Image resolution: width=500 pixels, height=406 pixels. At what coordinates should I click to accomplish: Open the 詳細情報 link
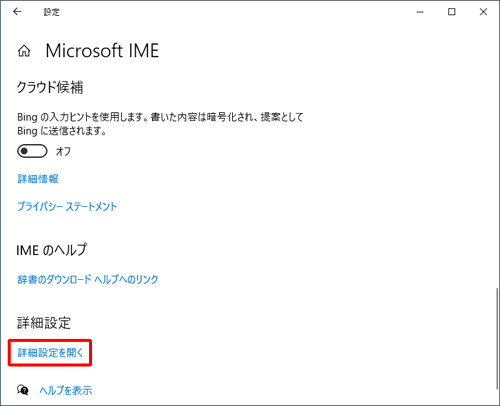pos(38,179)
